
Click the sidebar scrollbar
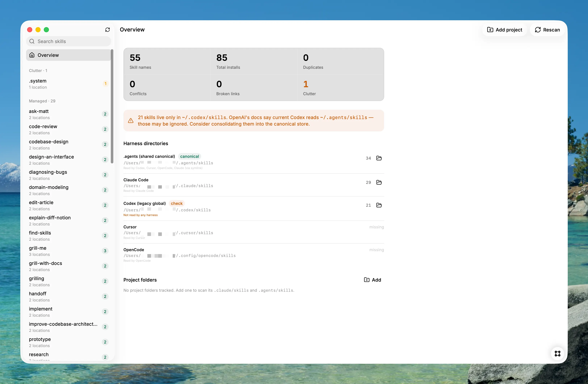point(112,106)
